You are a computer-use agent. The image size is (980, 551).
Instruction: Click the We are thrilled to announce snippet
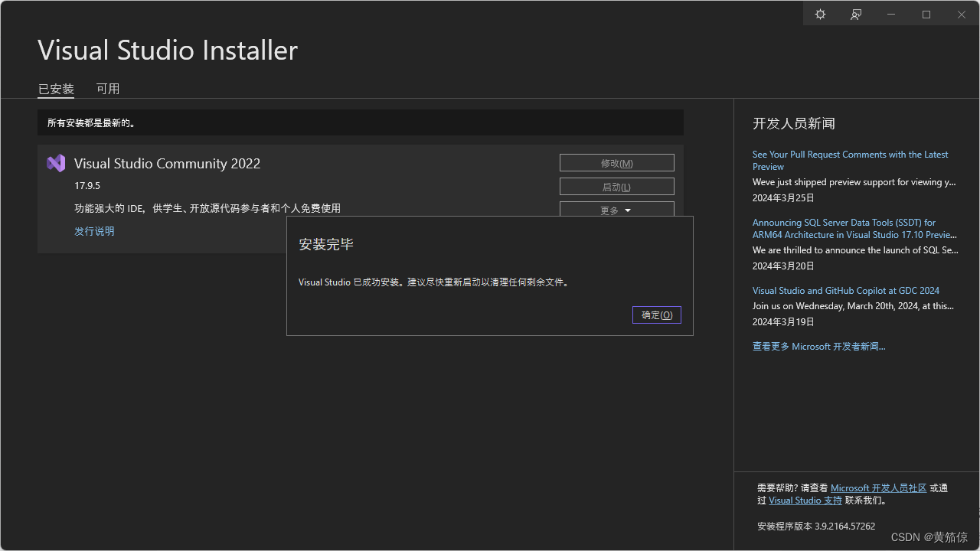coord(855,250)
